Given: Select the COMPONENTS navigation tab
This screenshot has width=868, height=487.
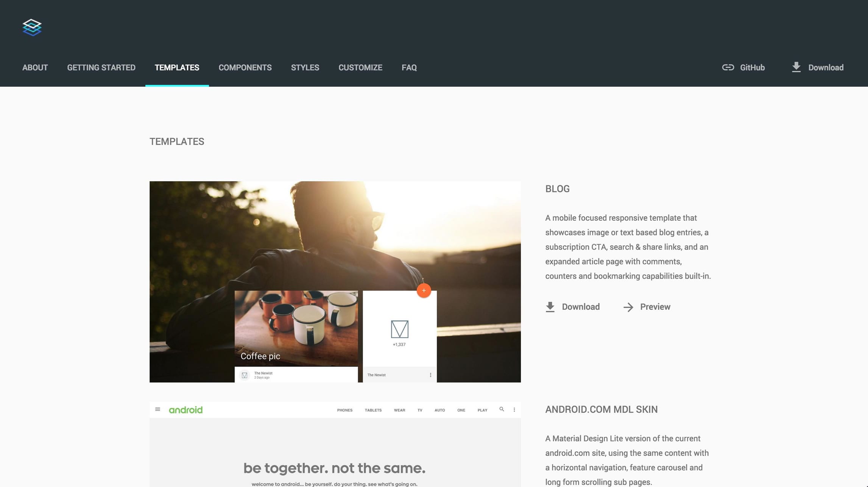Looking at the screenshot, I should (x=245, y=67).
